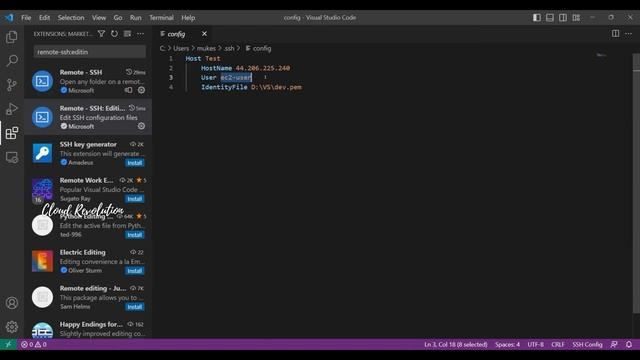
Task: Focus the extensions search input field
Action: click(x=90, y=52)
